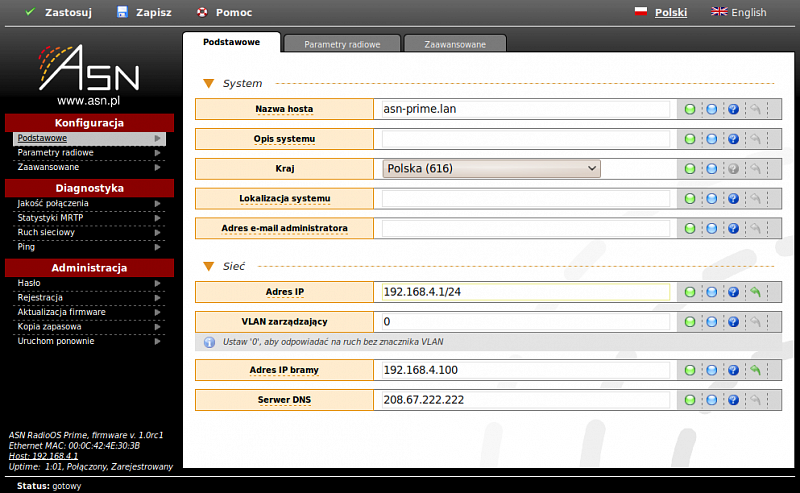The width and height of the screenshot is (800, 493).
Task: Click the Serwer DNS input field
Action: (x=526, y=400)
